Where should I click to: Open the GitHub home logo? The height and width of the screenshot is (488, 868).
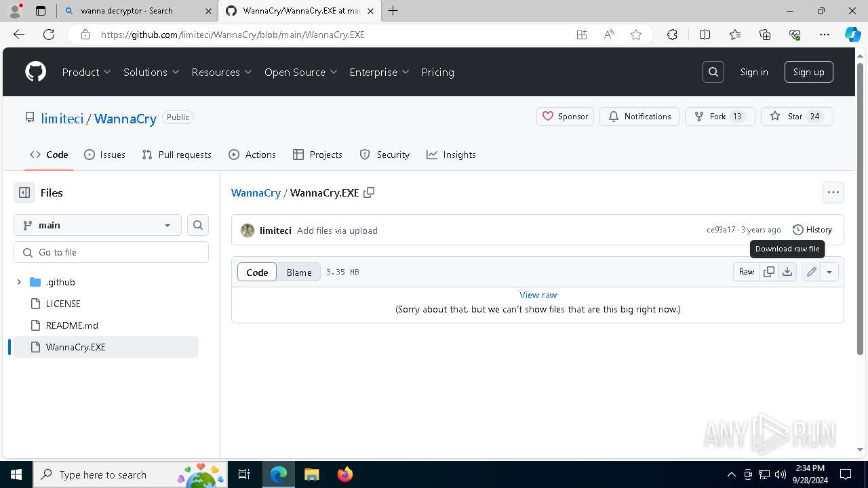(35, 72)
